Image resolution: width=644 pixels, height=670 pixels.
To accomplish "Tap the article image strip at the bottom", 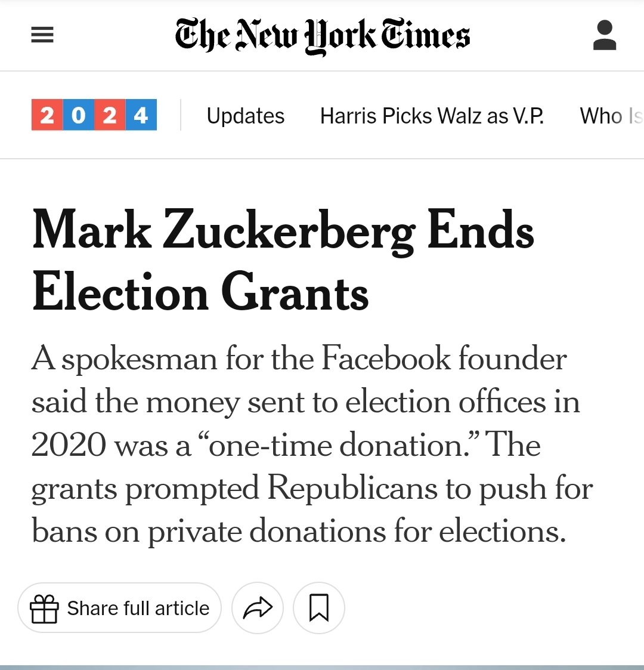I will pyautogui.click(x=322, y=666).
